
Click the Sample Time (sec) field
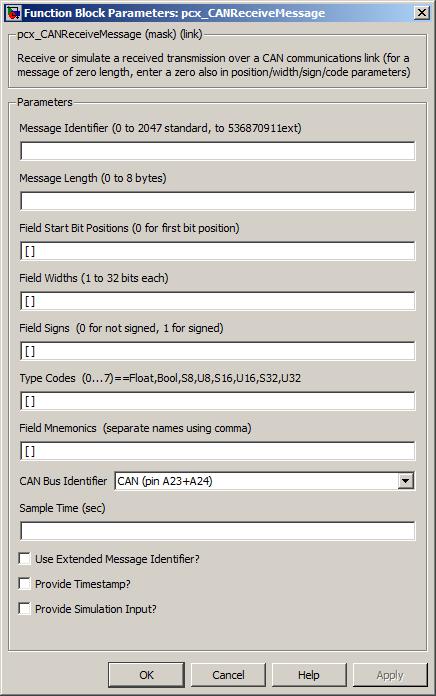(x=218, y=531)
